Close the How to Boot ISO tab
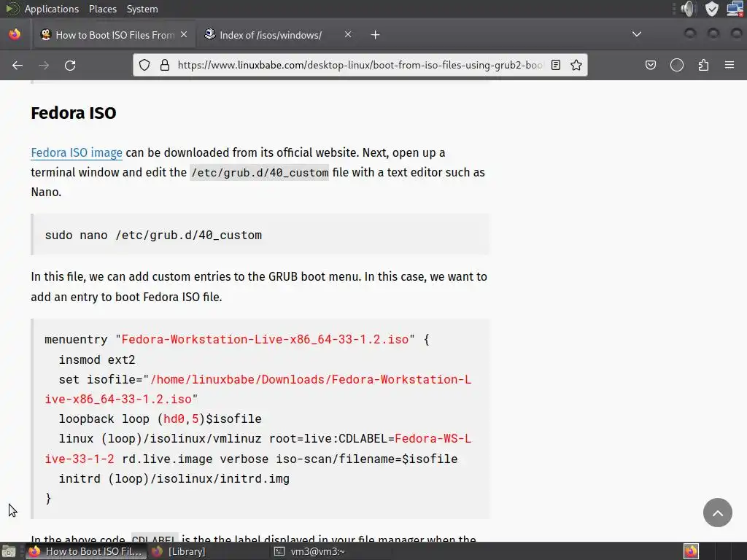Viewport: 747px width, 560px height. point(184,35)
